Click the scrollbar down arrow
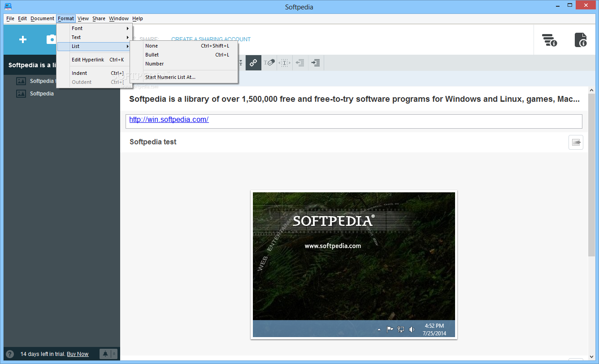The image size is (599, 364). (592, 356)
